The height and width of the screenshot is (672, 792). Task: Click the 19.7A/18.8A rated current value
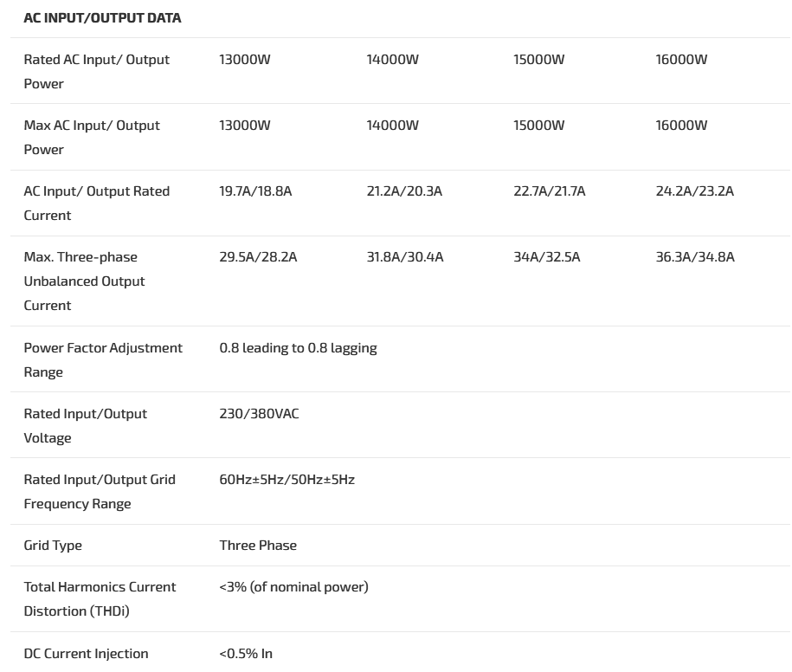(255, 191)
